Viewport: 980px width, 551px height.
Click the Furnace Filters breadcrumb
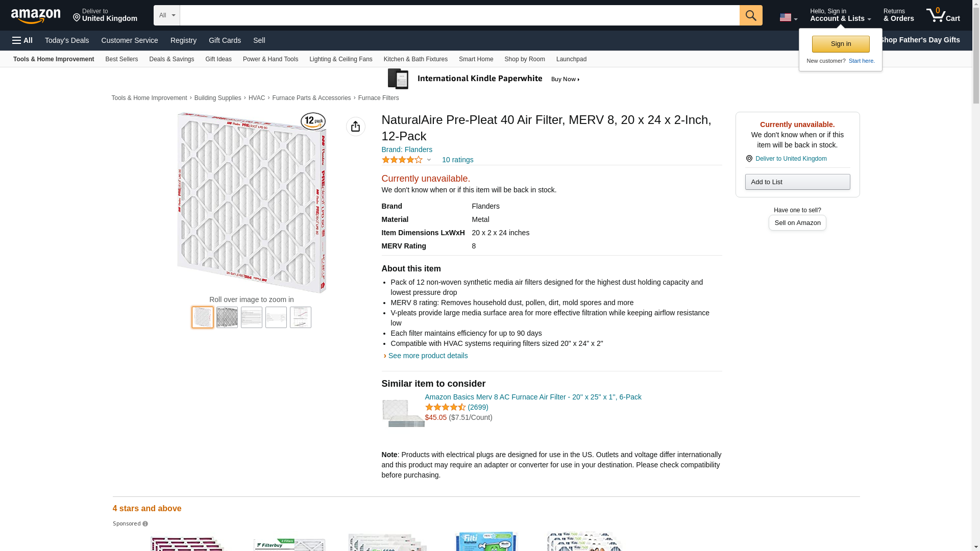click(378, 98)
